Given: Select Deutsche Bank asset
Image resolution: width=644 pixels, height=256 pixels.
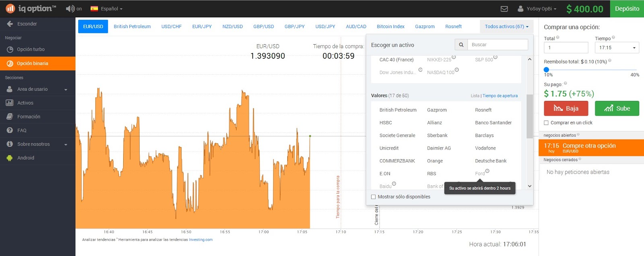Looking at the screenshot, I should tap(491, 161).
